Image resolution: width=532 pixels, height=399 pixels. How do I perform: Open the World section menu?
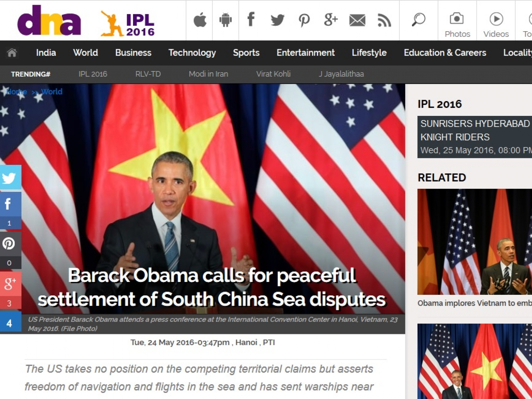85,53
